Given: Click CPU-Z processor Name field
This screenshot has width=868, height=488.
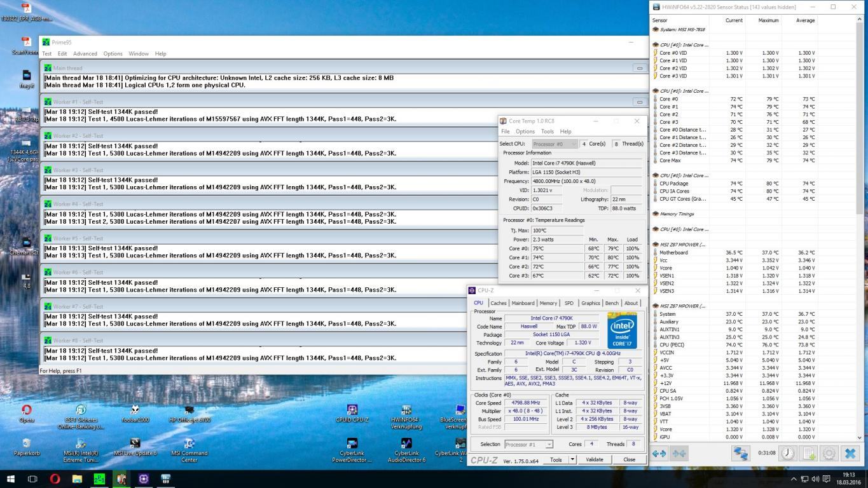Looking at the screenshot, I should (552, 318).
